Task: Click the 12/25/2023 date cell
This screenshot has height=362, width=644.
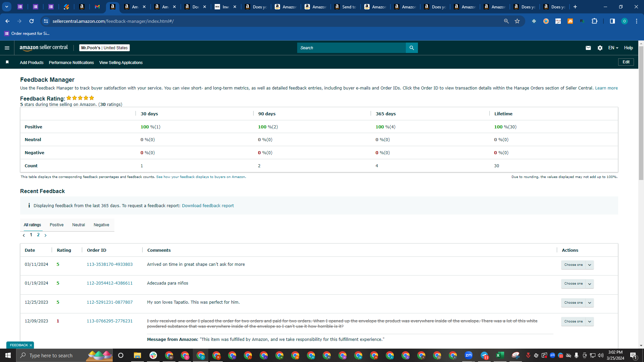Action: click(36, 302)
